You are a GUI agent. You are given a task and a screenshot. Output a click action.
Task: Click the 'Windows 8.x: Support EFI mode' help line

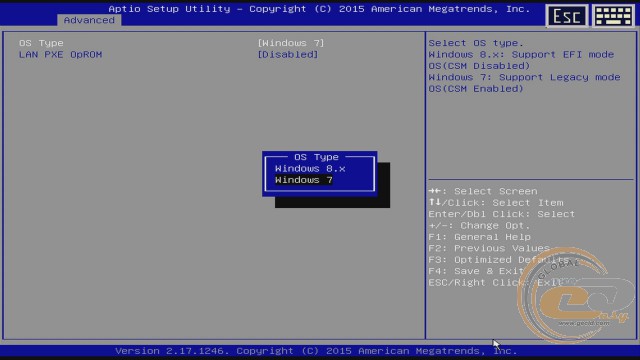pos(521,54)
